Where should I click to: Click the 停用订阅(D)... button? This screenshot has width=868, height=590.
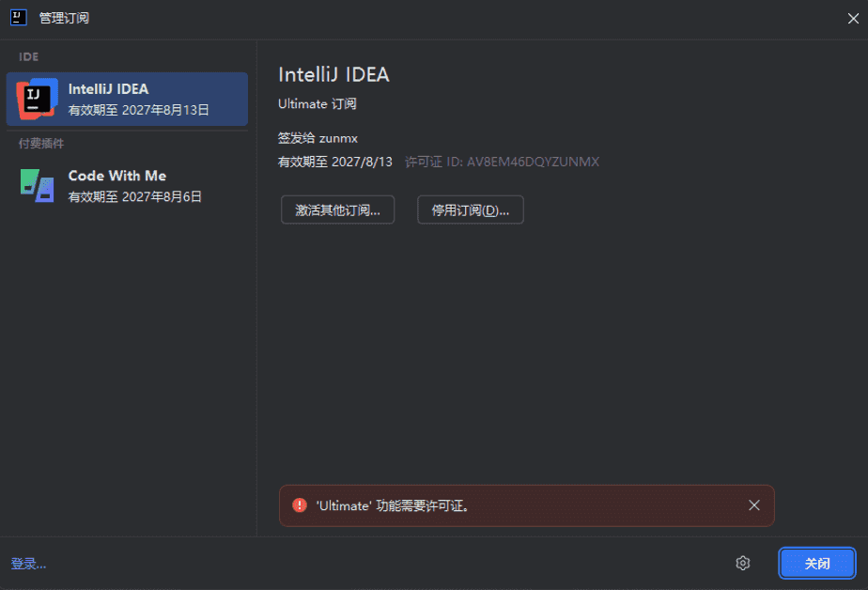(x=471, y=210)
